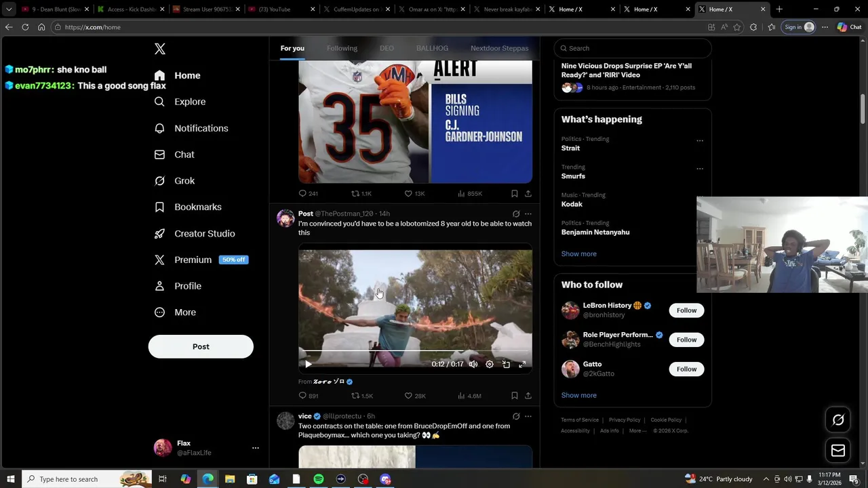Click the browser address bar

(x=380, y=27)
